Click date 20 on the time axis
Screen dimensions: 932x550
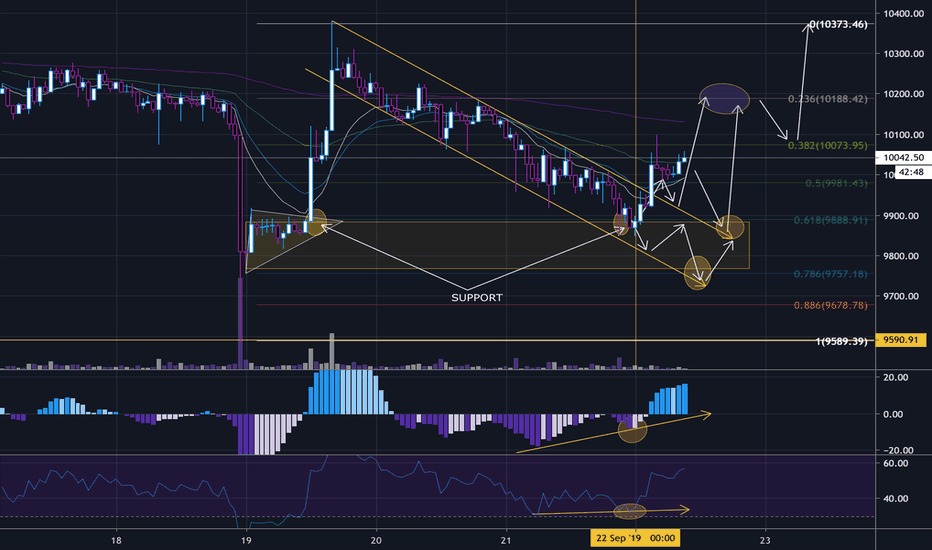click(376, 540)
